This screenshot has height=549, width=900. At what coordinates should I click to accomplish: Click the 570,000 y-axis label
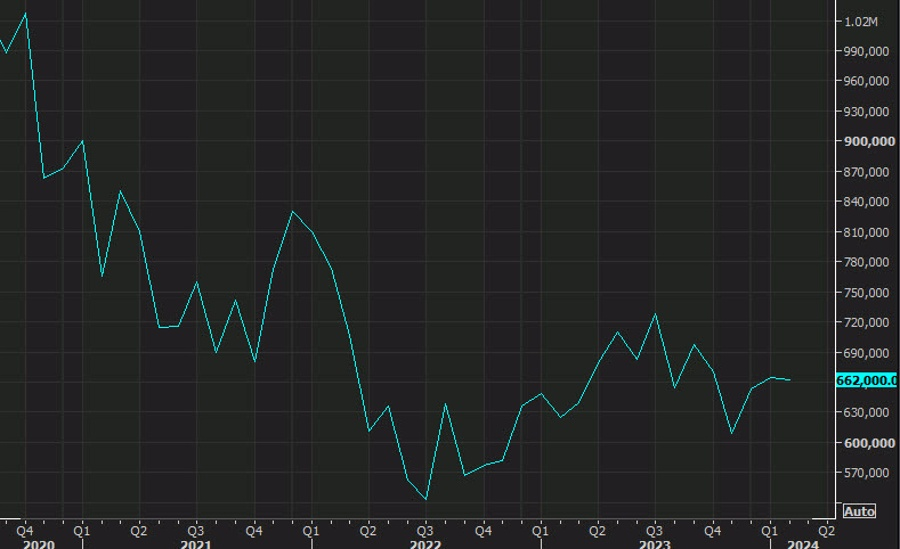click(x=866, y=473)
